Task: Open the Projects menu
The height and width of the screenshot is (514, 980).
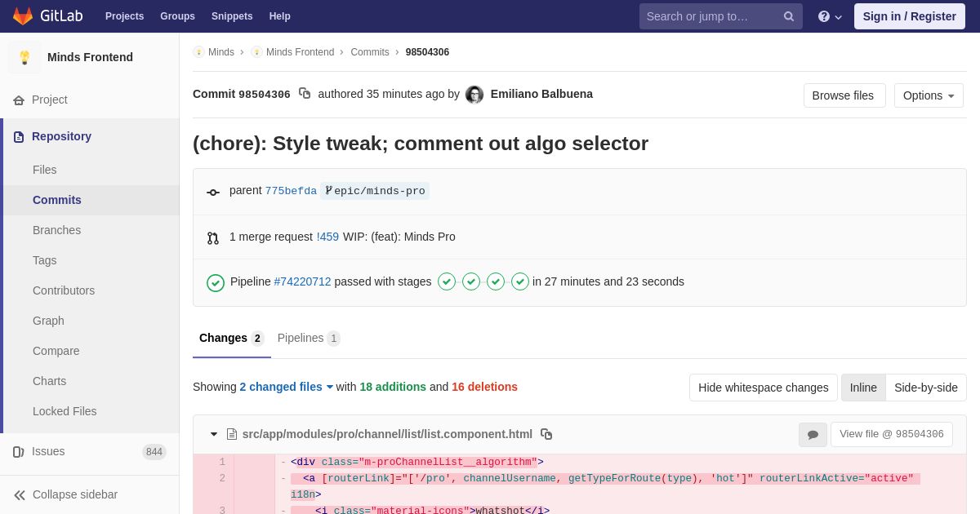Action: click(124, 16)
